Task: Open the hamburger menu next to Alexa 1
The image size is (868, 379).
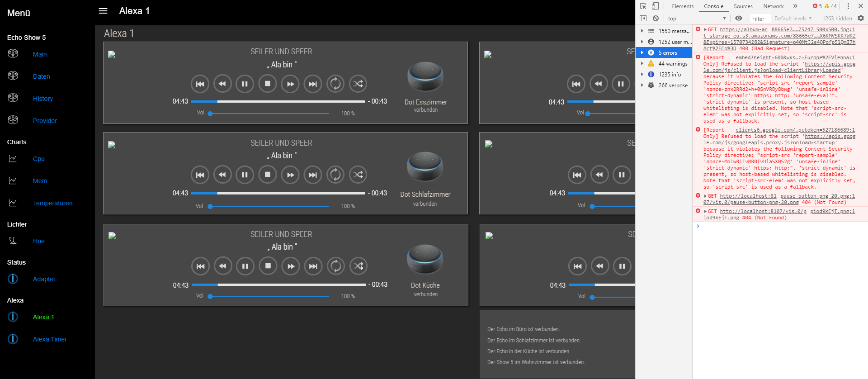Action: pos(103,11)
